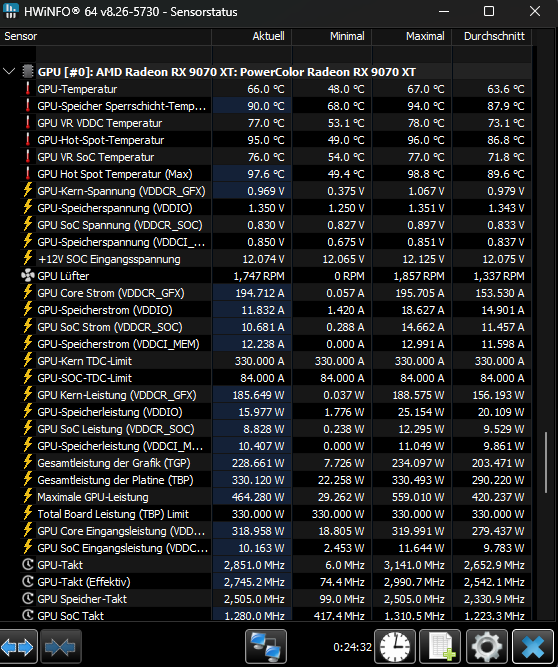
Task: Select Gesamtleistung der Grafik (TGP) label
Action: [x=114, y=463]
